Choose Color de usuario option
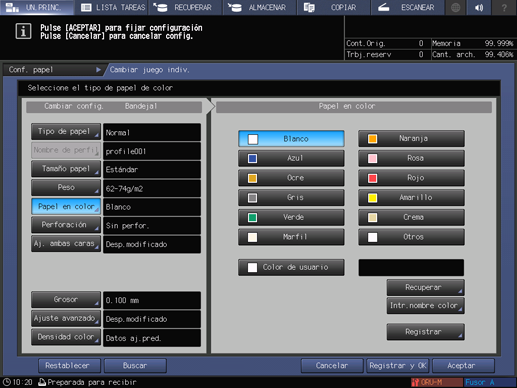 click(291, 267)
